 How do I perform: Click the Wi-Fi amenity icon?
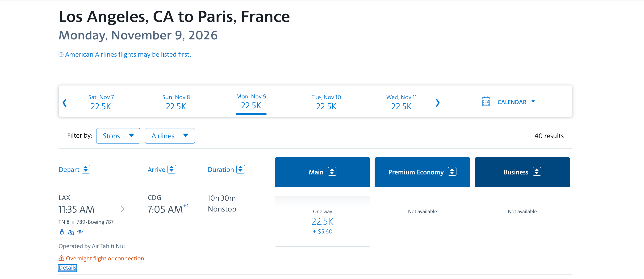(80, 232)
